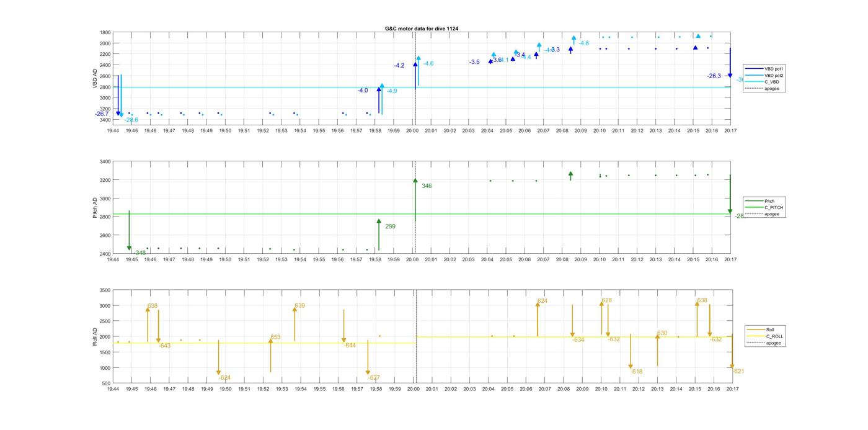The width and height of the screenshot is (868, 430).
Task: Click the '2400' tick on Pitch AD axis
Action: pyautogui.click(x=105, y=254)
